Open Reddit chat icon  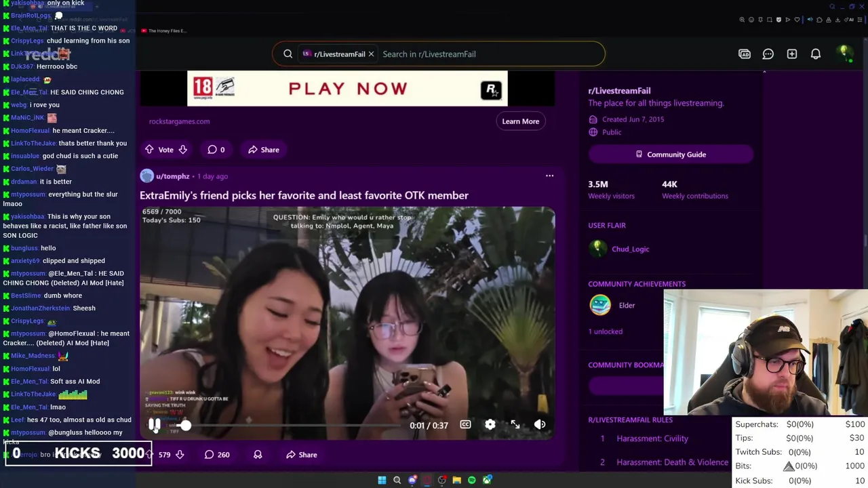tap(768, 54)
